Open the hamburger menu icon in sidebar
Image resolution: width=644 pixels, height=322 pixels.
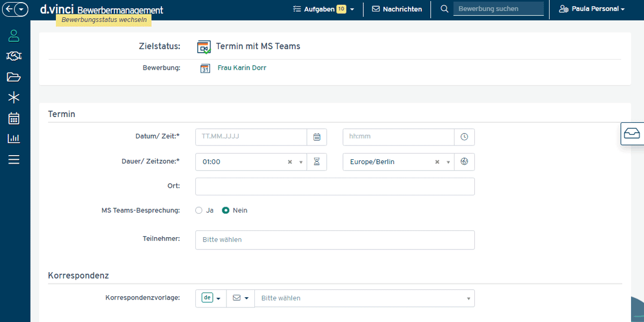(14, 159)
